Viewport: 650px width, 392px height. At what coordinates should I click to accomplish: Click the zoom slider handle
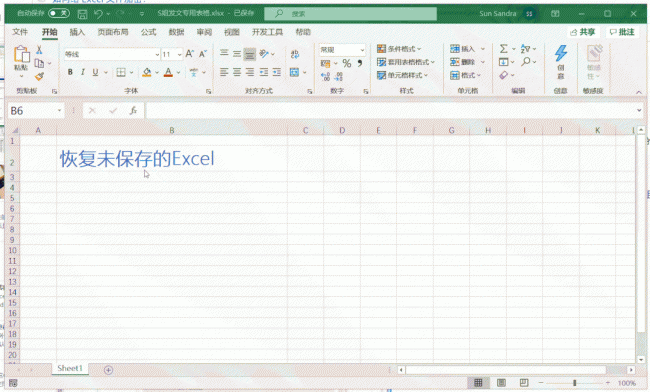pyautogui.click(x=575, y=383)
